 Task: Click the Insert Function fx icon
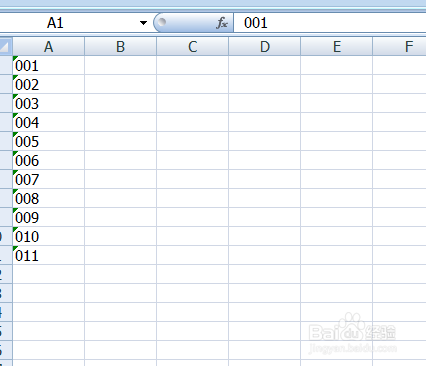click(x=222, y=23)
